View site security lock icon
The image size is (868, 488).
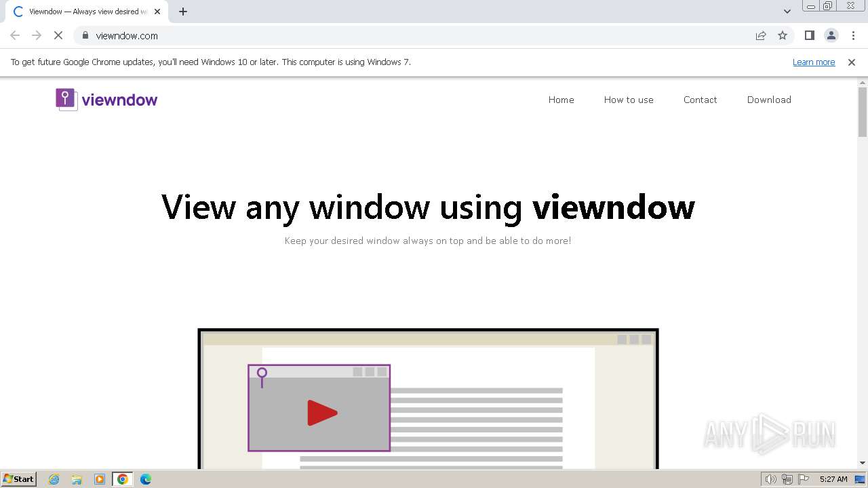click(x=85, y=35)
